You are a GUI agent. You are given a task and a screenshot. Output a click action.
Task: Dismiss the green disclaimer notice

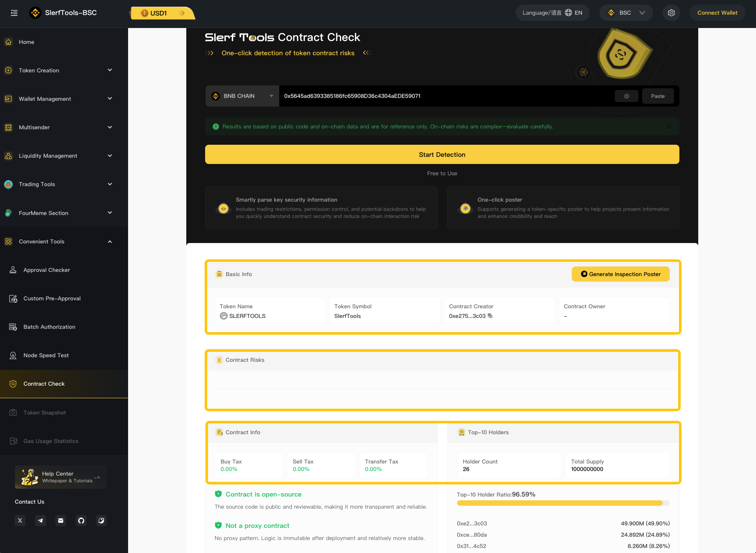[x=669, y=127]
